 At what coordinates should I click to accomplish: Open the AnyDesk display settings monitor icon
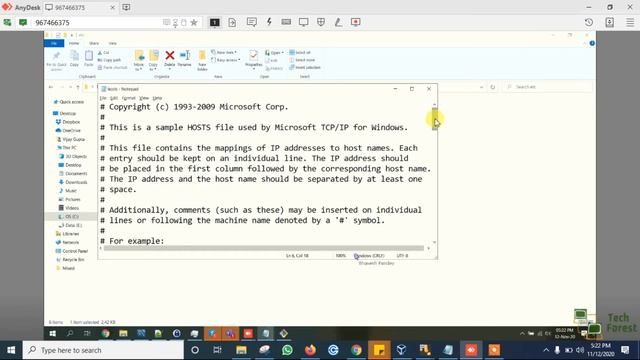pos(303,22)
